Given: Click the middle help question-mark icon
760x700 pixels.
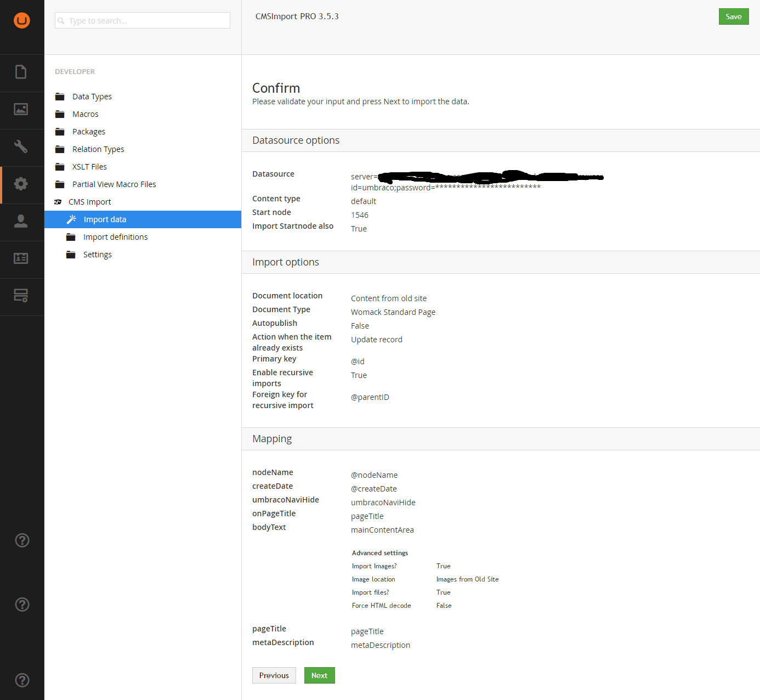Looking at the screenshot, I should pyautogui.click(x=22, y=605).
